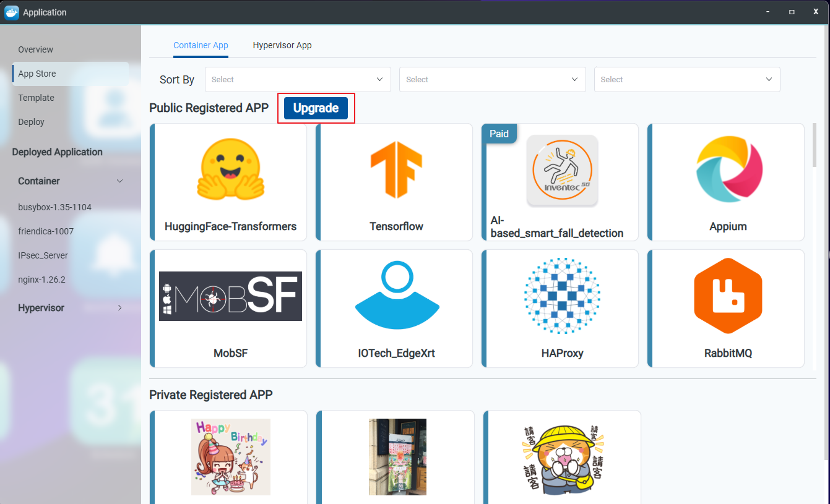Image resolution: width=830 pixels, height=504 pixels.
Task: Click the Public Registered APP heading
Action: 209,108
